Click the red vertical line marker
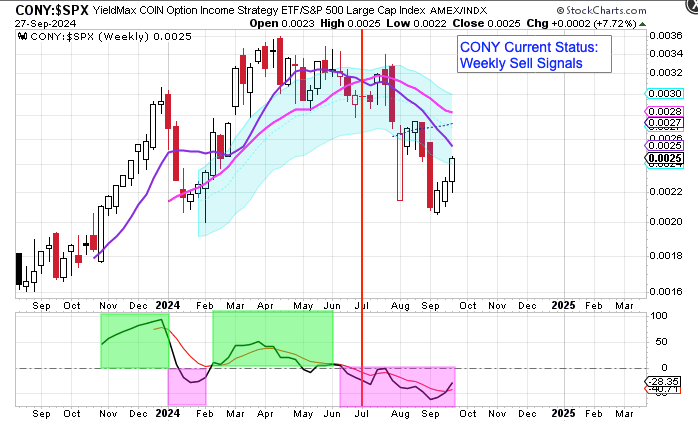This screenshot has width=698, height=422. 361,200
